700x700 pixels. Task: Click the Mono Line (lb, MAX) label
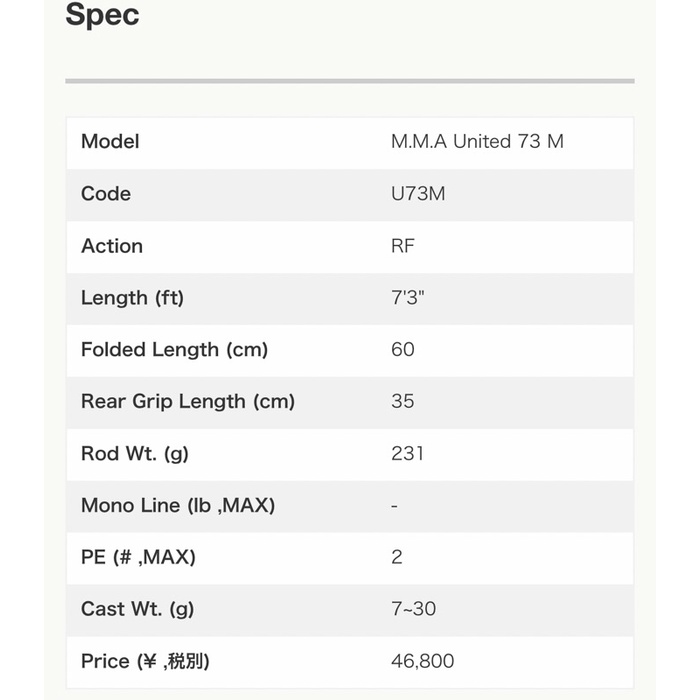point(178,506)
